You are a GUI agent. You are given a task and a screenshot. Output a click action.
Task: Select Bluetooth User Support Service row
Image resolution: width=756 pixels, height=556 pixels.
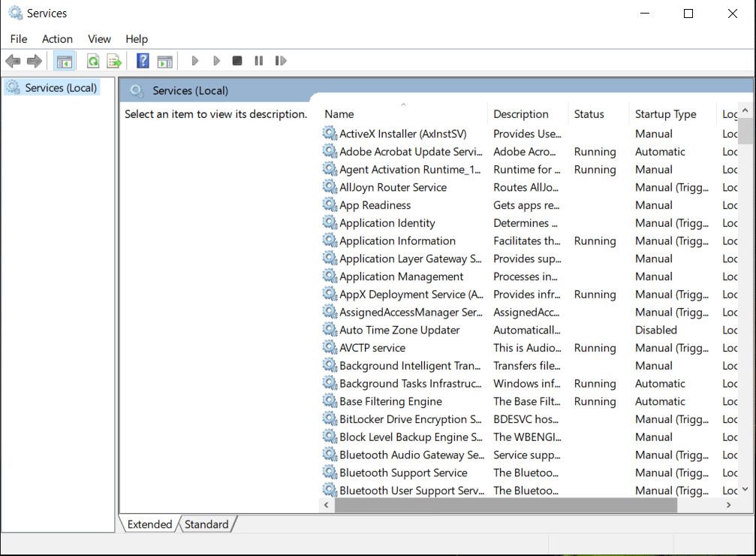tap(529, 491)
